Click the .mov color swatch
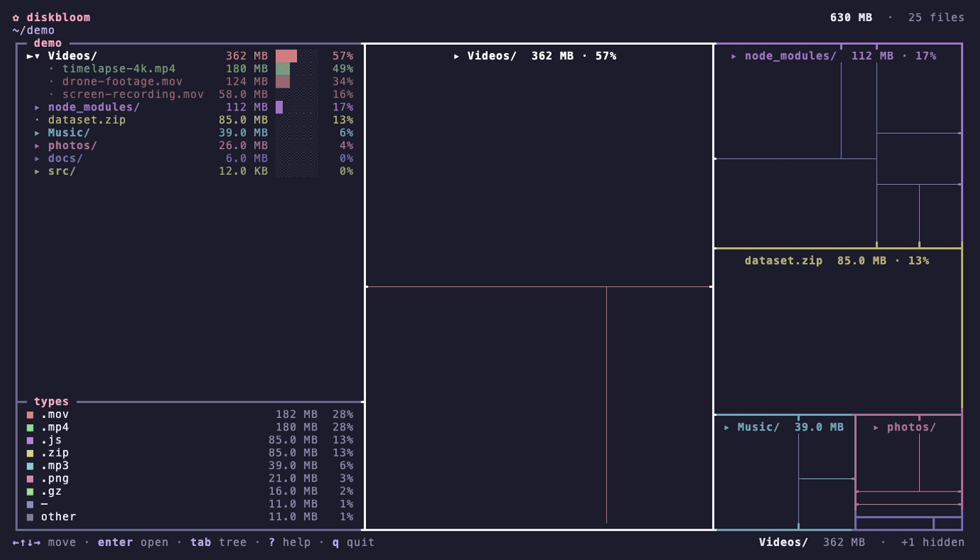The width and height of the screenshot is (980, 560). [x=30, y=415]
